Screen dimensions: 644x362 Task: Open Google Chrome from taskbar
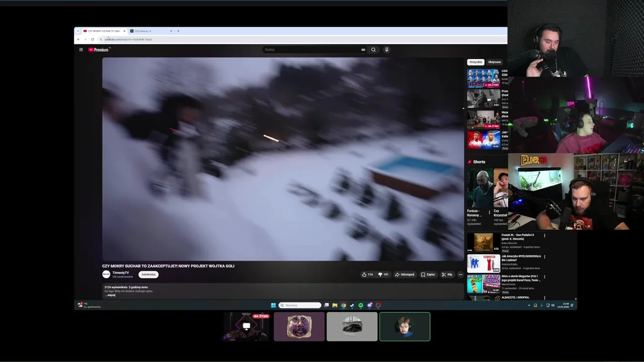(343, 305)
